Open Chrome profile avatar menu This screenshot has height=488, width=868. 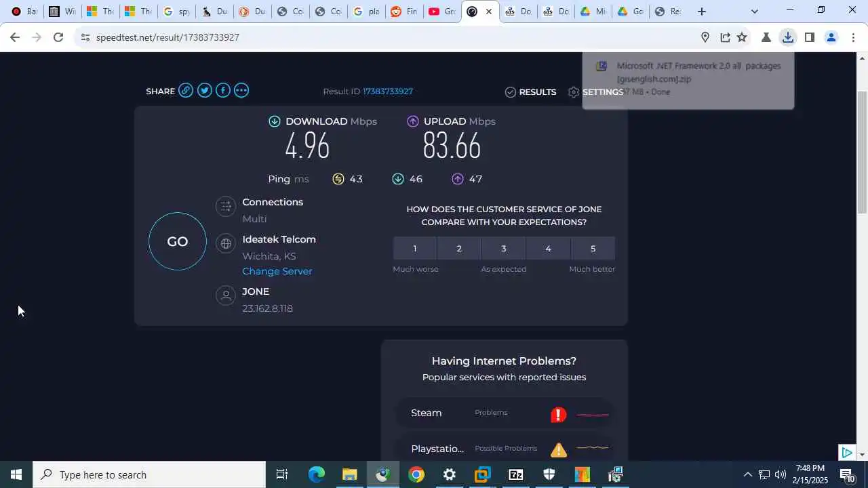pos(831,37)
